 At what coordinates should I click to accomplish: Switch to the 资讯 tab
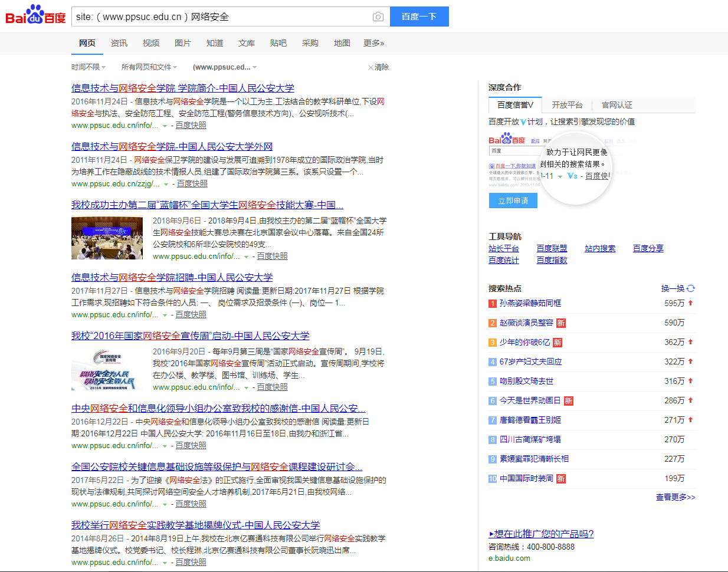coord(119,43)
